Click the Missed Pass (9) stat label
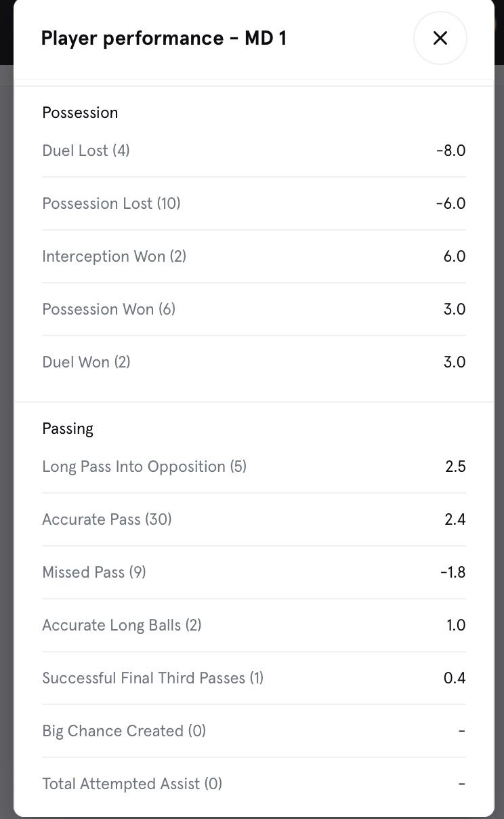 click(x=94, y=572)
